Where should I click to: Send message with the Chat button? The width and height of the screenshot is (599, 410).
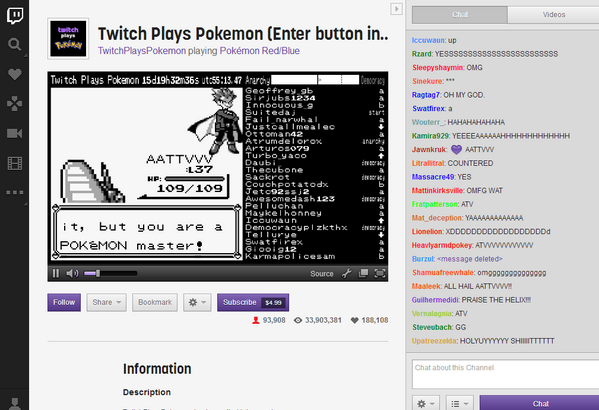(x=540, y=404)
